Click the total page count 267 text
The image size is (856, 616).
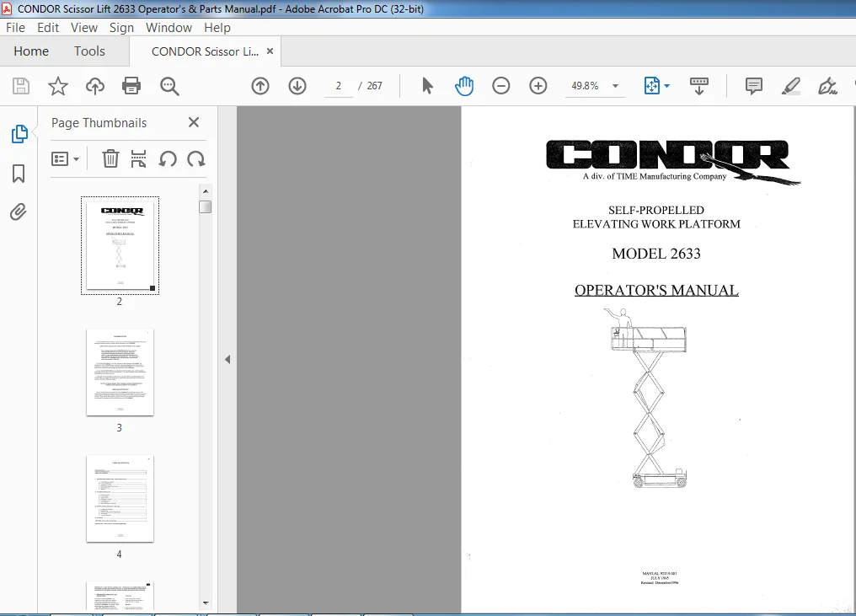coord(374,86)
